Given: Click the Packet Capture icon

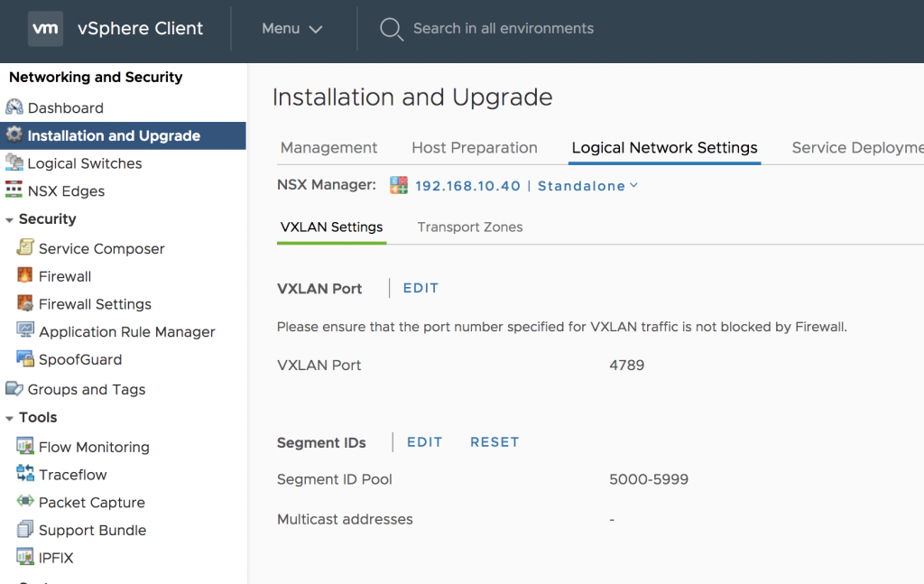Looking at the screenshot, I should coord(25,501).
